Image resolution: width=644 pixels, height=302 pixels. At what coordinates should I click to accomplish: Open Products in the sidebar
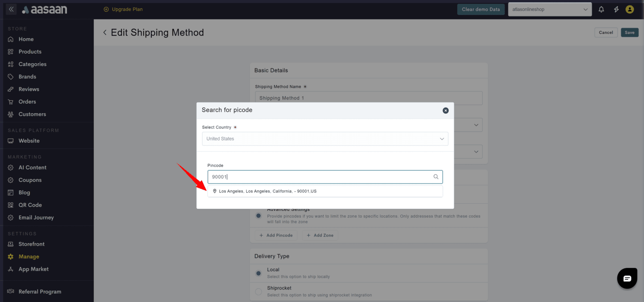(x=30, y=51)
